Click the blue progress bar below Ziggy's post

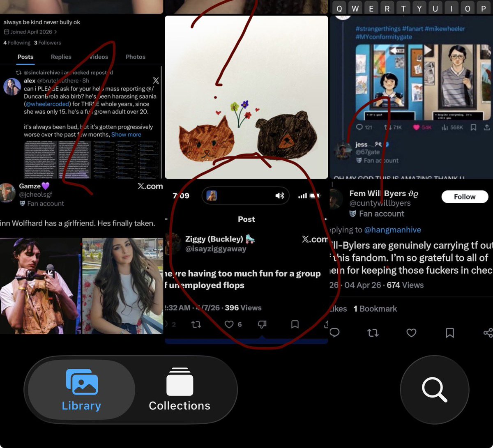246,340
